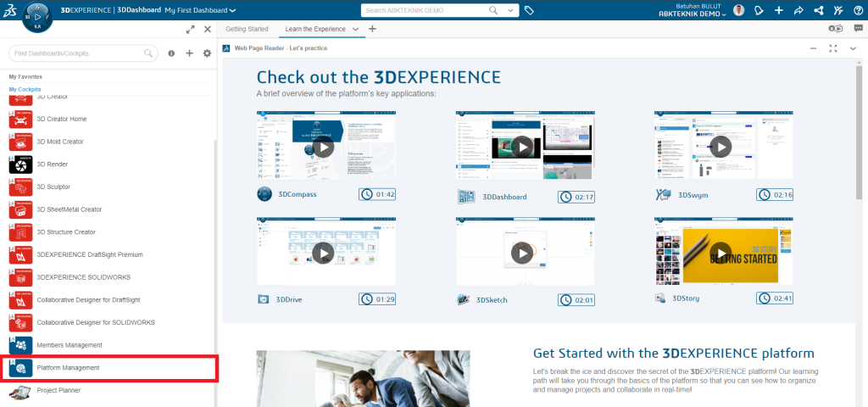Image resolution: width=868 pixels, height=407 pixels.
Task: Open the widget menu chevron for Web Page Reader
Action: pyautogui.click(x=853, y=48)
